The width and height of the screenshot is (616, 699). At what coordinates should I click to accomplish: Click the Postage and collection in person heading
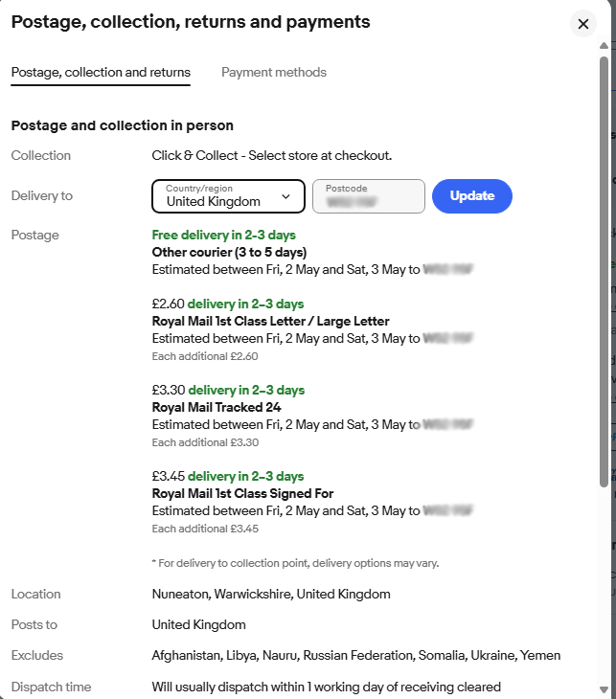coord(123,125)
